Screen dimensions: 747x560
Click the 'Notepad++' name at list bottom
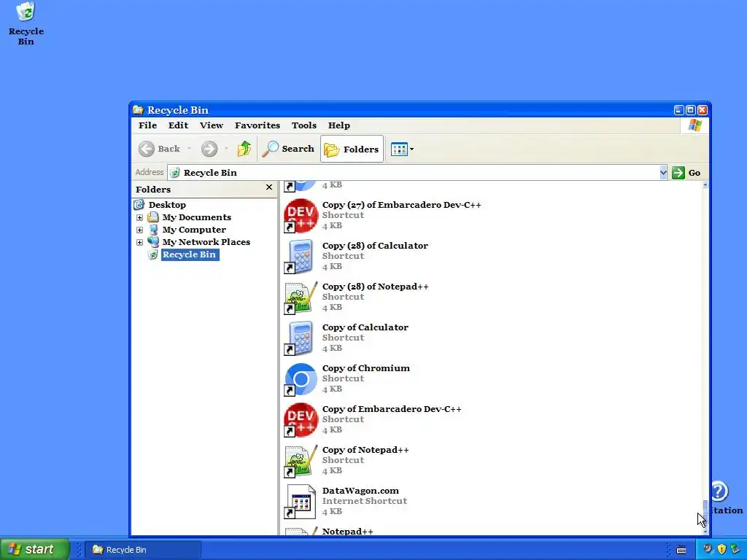coord(348,531)
